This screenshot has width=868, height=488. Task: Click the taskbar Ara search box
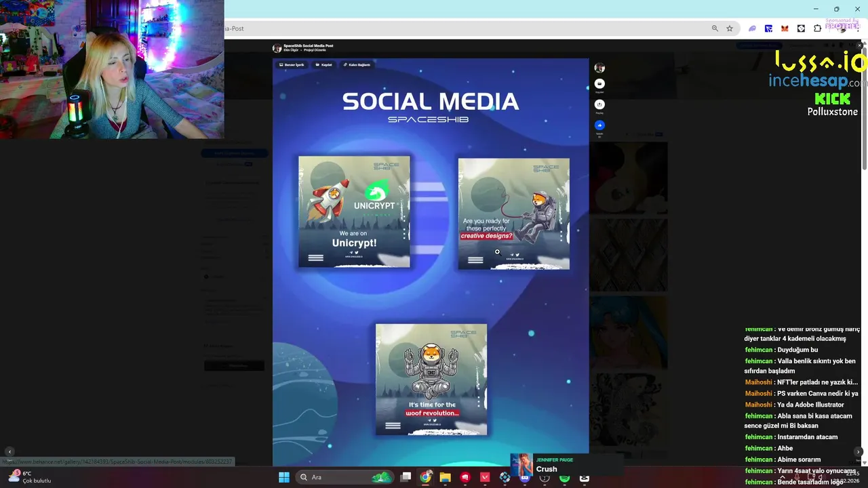point(346,477)
